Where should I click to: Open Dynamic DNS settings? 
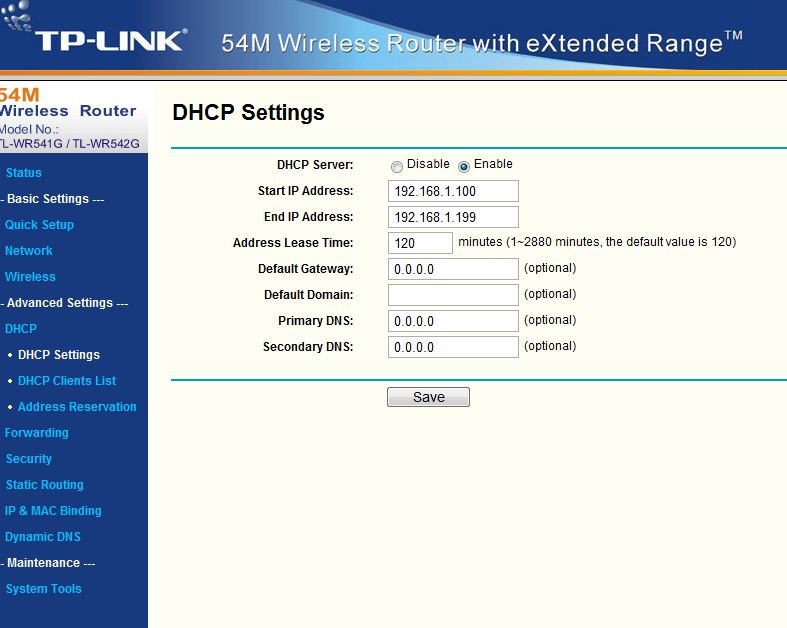coord(43,537)
